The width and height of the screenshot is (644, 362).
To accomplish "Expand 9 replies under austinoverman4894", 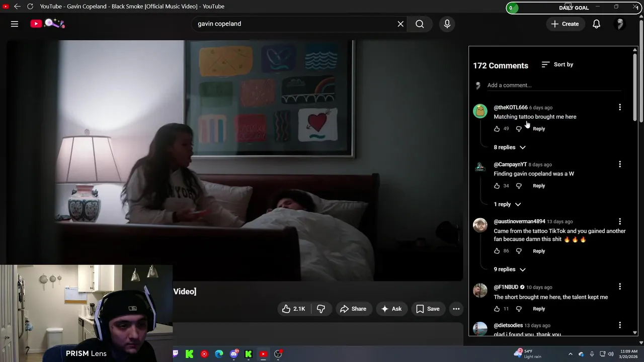I will point(509,269).
